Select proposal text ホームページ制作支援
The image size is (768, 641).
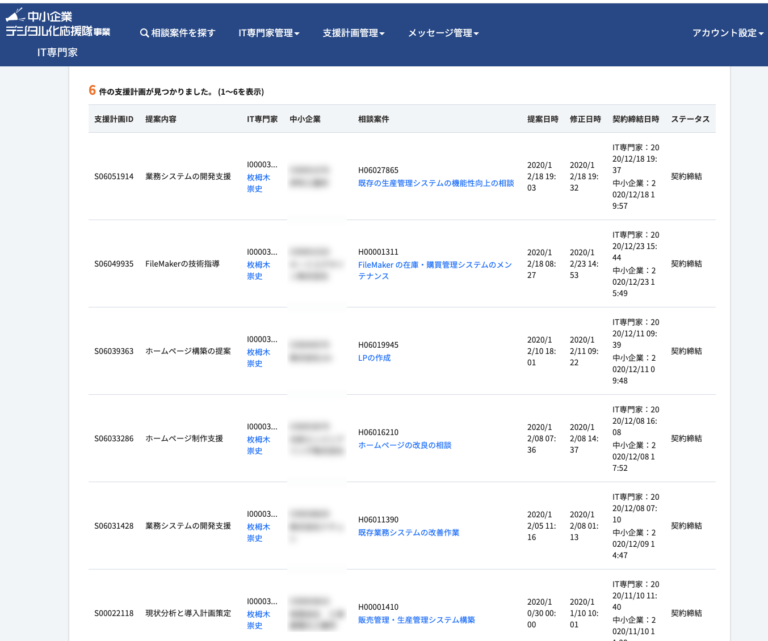[184, 438]
